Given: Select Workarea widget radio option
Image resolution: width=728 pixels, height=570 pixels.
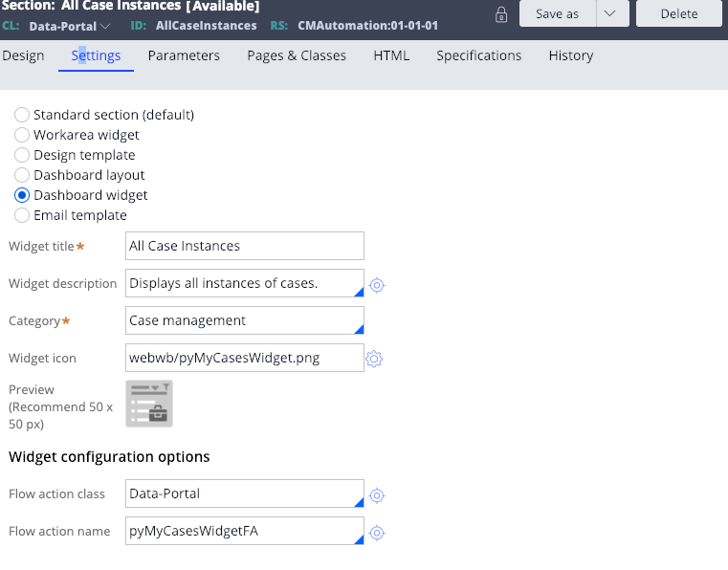Looking at the screenshot, I should tap(22, 135).
